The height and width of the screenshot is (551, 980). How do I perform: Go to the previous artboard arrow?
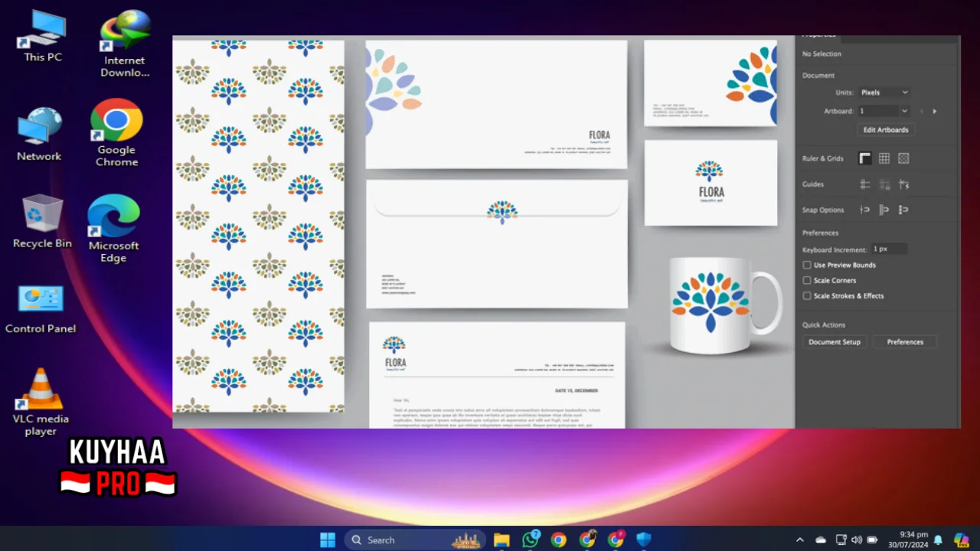coord(921,111)
